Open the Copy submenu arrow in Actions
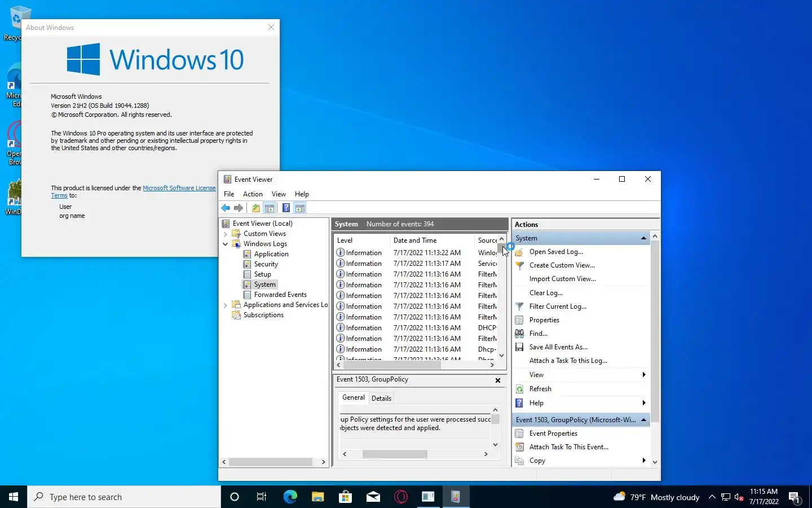812x508 pixels. coord(643,461)
